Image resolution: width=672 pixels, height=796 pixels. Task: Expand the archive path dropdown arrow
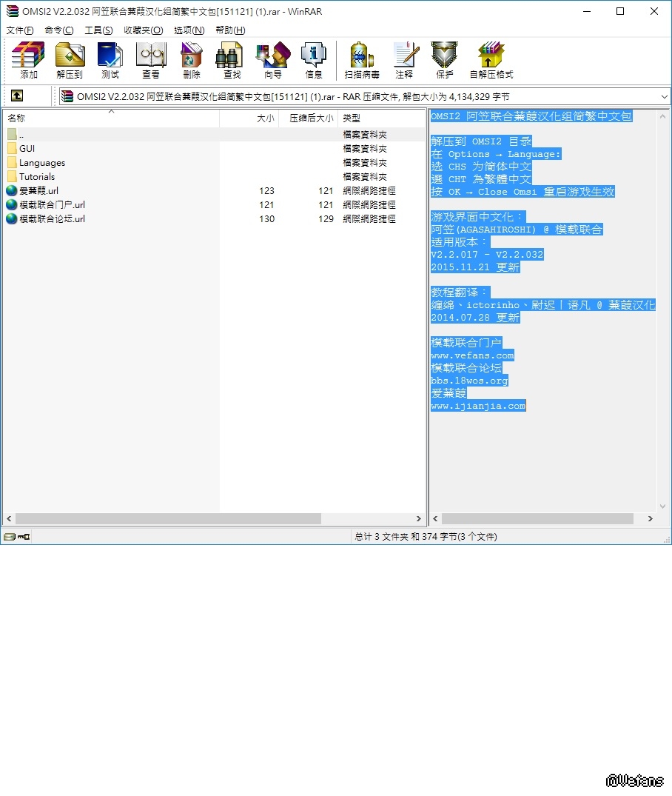pos(664,96)
